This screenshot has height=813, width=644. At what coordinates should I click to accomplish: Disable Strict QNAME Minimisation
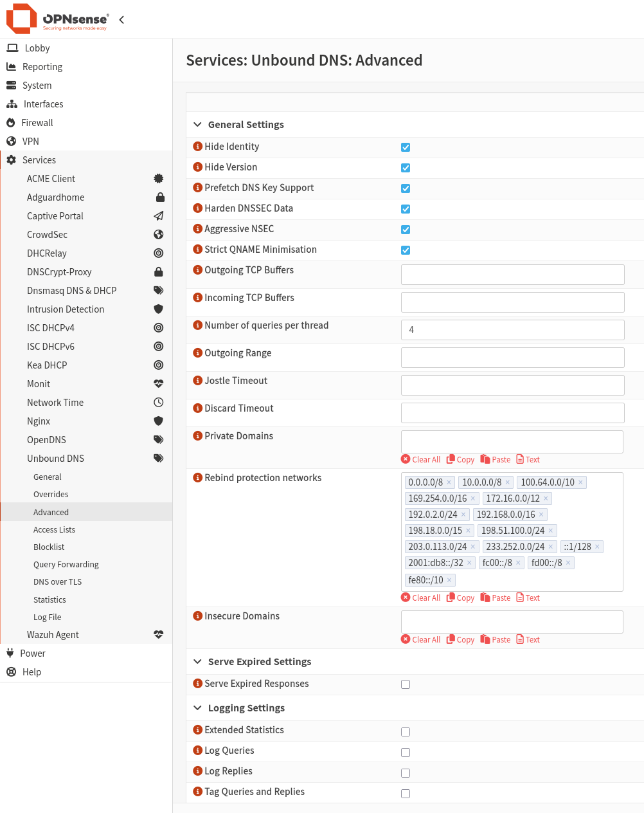click(406, 250)
